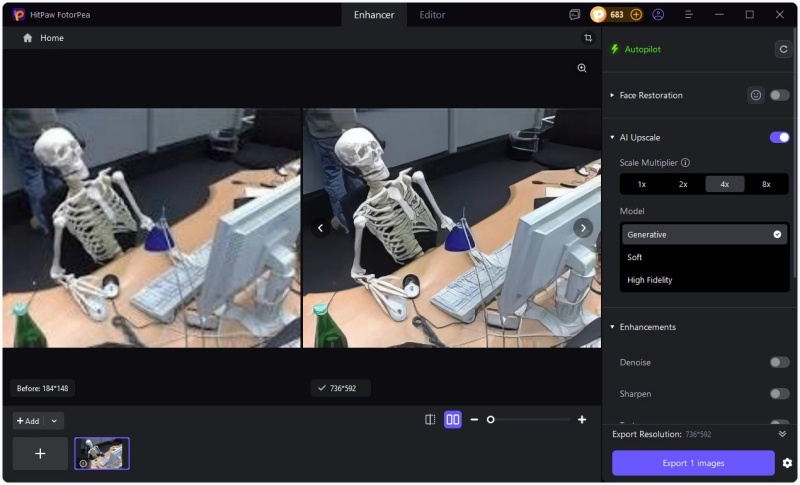
Task: Turn off the AI Upscale switch
Action: [780, 138]
